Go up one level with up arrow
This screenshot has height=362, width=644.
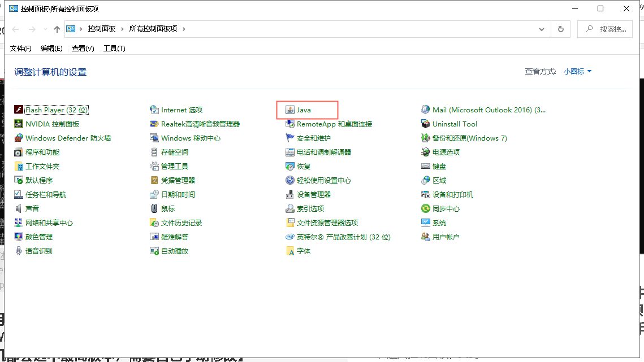[57, 29]
